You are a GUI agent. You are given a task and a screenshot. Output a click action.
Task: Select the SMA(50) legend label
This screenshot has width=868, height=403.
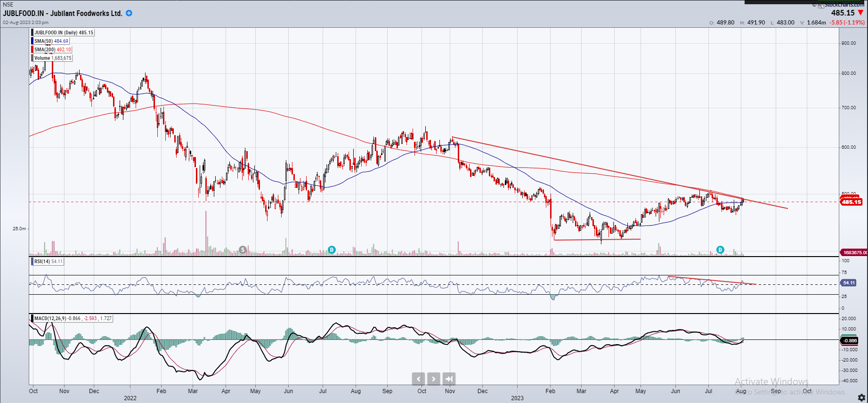[x=51, y=41]
